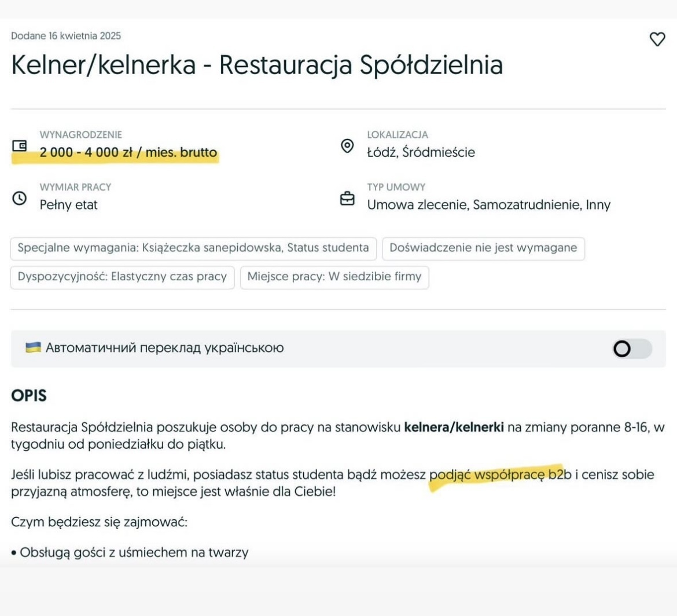Select the Doświadczenie nie jest wymagane tag

(x=483, y=248)
